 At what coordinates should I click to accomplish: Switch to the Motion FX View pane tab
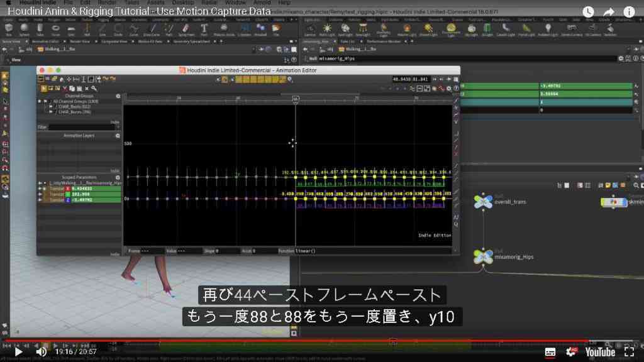click(150, 41)
